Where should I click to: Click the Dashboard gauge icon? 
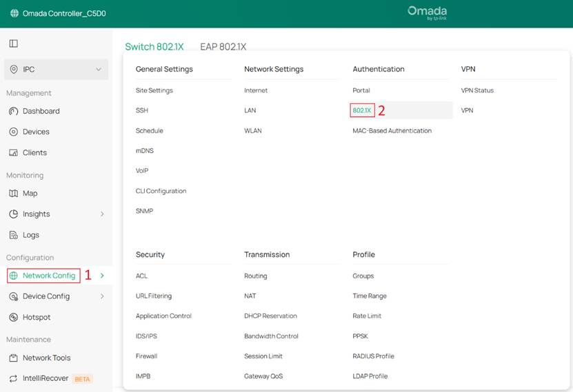click(x=13, y=111)
